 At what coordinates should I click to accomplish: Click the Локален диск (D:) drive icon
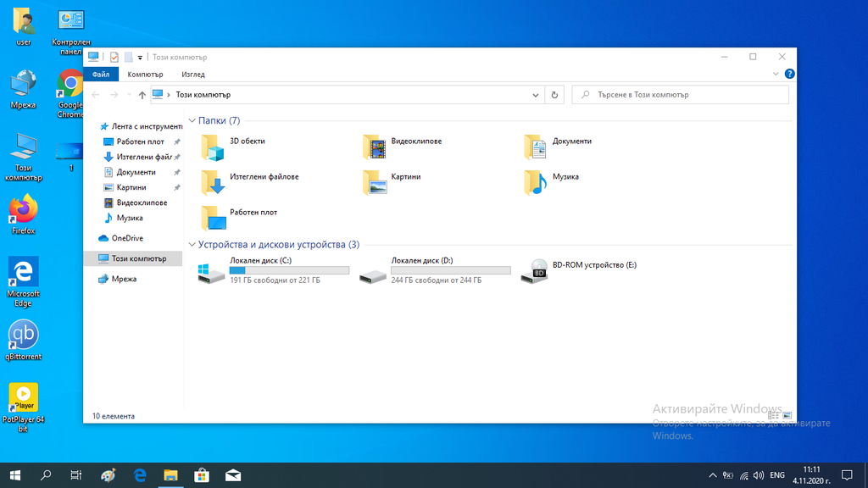pyautogui.click(x=373, y=272)
